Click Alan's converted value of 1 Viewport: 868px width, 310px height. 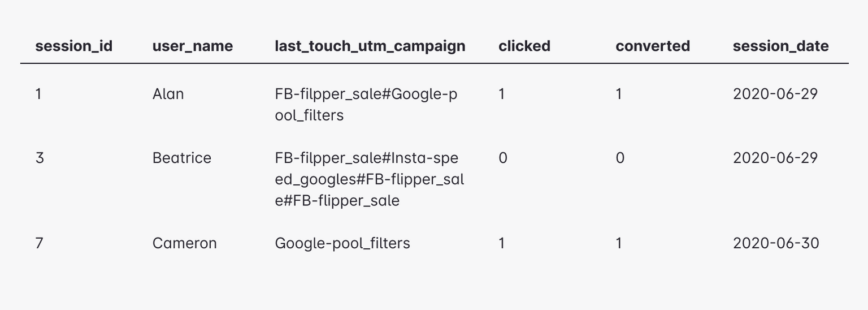click(x=619, y=94)
